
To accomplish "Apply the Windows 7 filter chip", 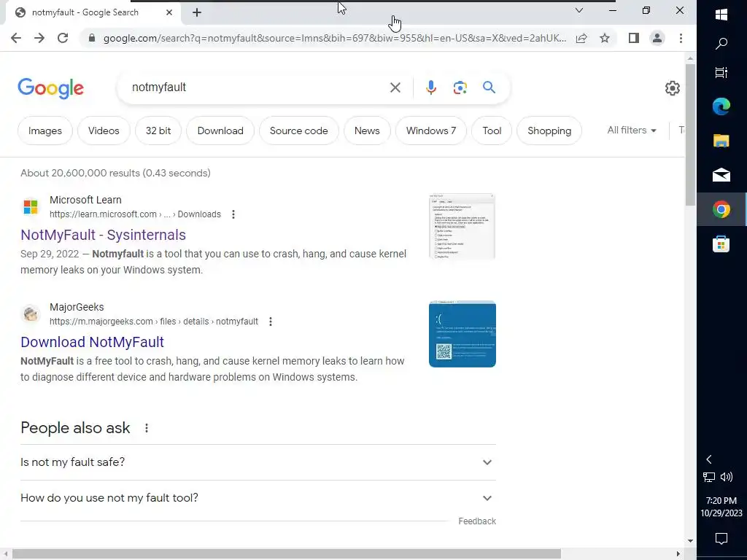I will pos(430,131).
